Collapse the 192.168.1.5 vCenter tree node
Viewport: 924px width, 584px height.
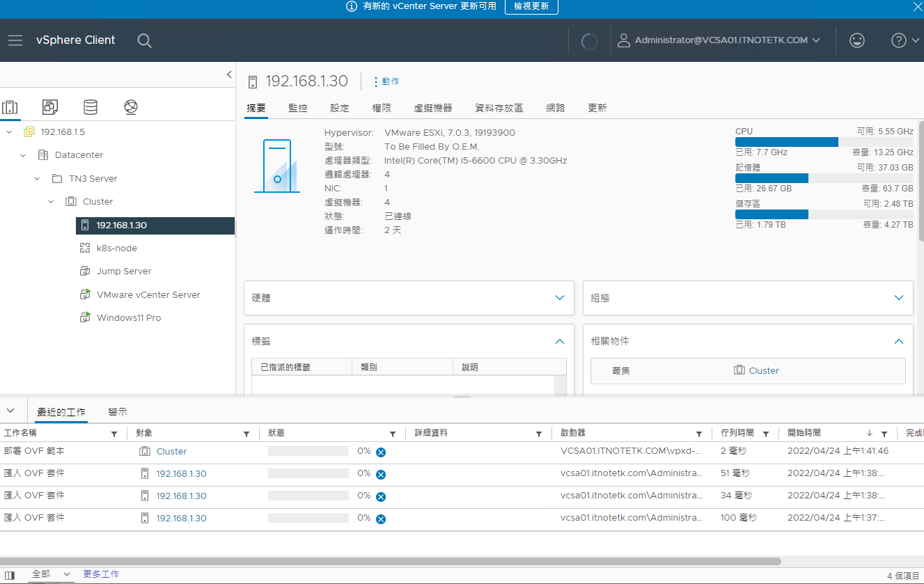9,132
